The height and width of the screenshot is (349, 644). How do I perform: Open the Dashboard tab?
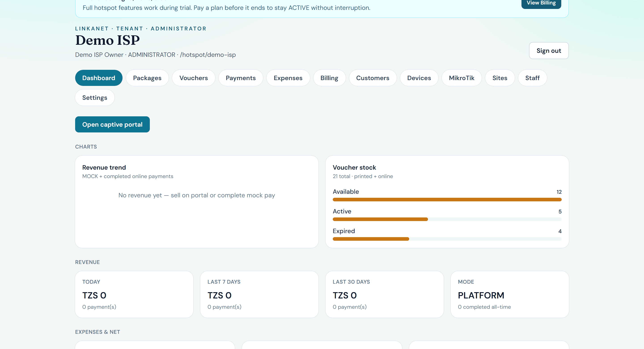(x=99, y=78)
